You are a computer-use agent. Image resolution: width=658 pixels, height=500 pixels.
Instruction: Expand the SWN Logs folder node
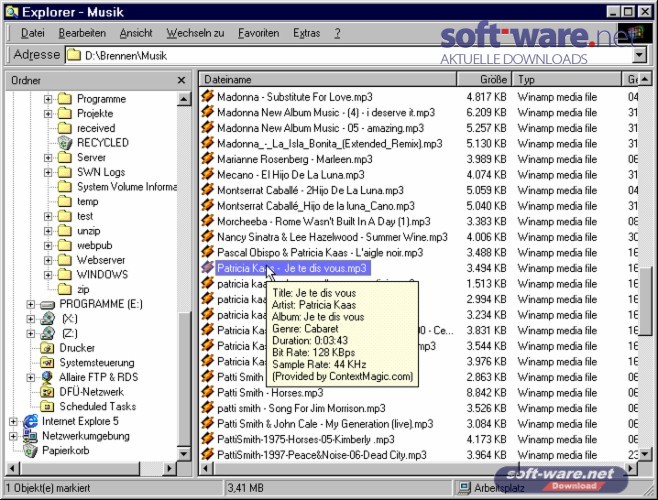(48, 173)
